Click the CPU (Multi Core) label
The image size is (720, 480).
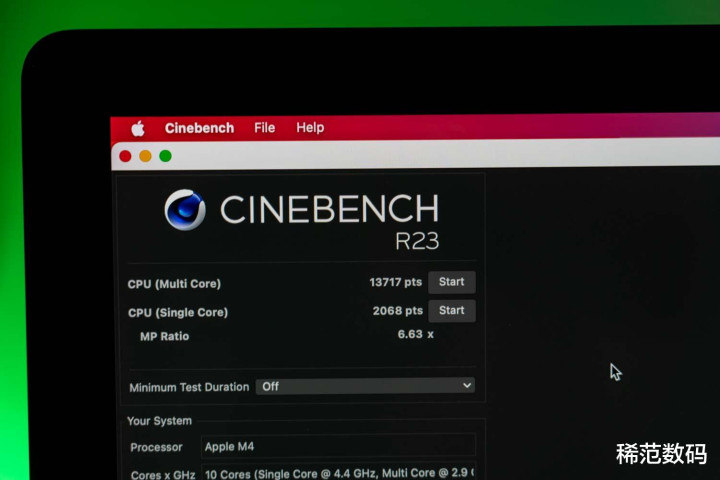(174, 284)
